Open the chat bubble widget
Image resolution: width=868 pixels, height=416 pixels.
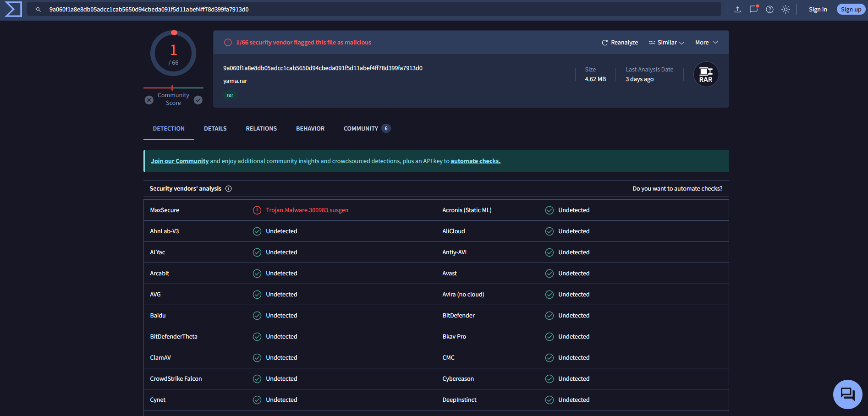(x=847, y=394)
